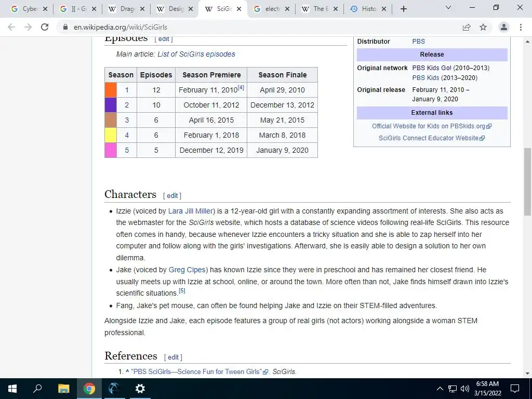Open Season 1 link in table

[x=127, y=90]
